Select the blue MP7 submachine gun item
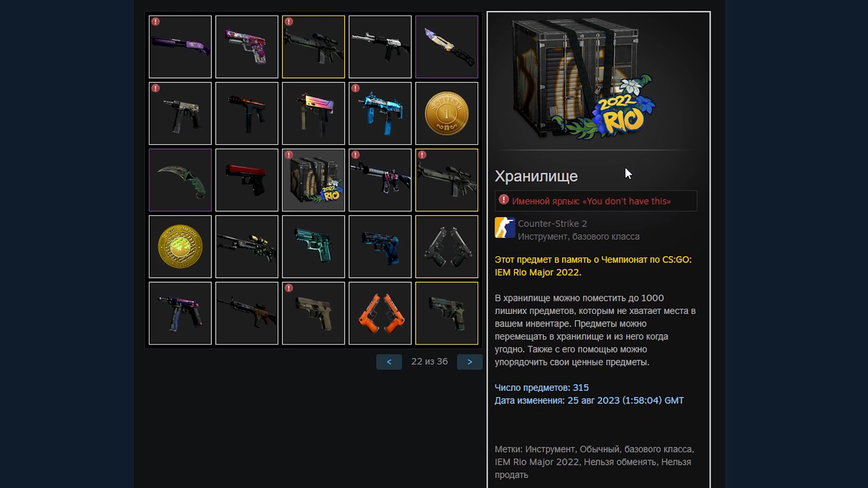Image resolution: width=868 pixels, height=488 pixels. [380, 113]
